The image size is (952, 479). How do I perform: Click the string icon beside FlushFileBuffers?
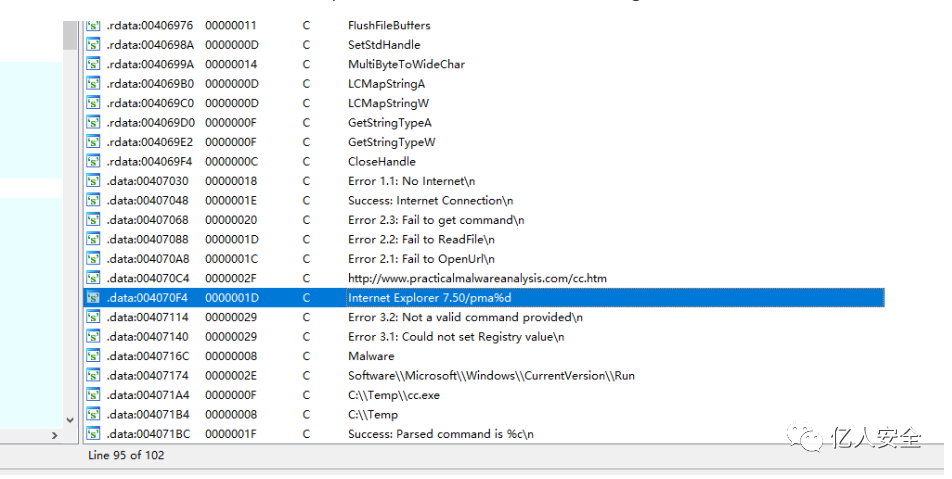pos(93,25)
